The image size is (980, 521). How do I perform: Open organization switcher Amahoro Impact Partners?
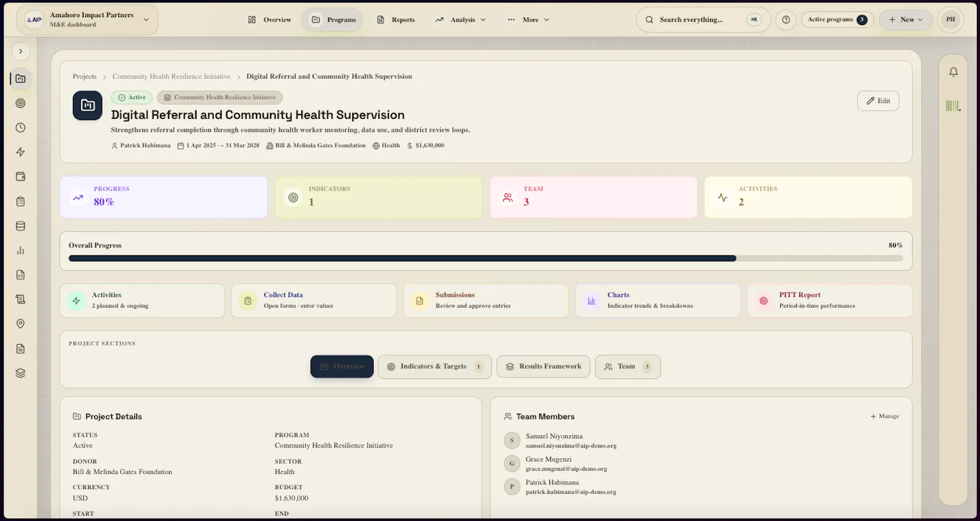(x=87, y=20)
